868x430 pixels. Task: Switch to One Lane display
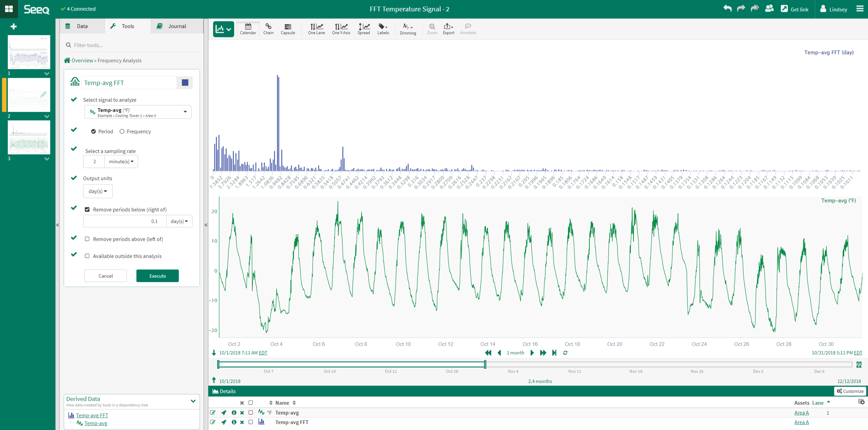point(316,29)
